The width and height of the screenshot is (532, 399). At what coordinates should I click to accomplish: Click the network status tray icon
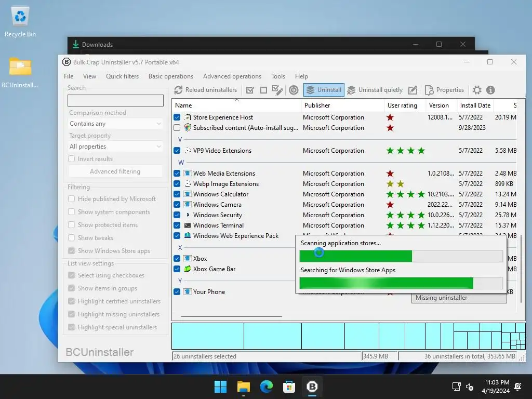(456, 387)
